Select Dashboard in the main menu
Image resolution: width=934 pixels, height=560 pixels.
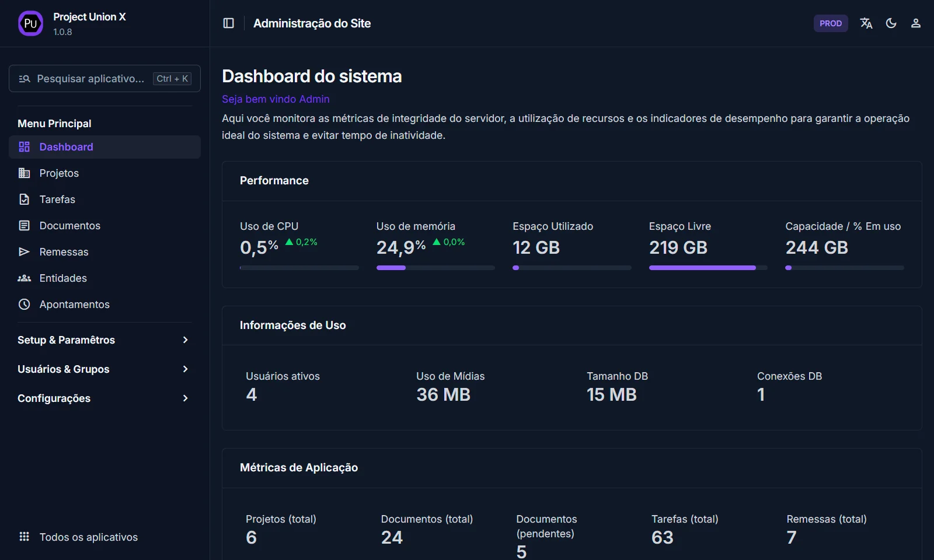(x=66, y=147)
